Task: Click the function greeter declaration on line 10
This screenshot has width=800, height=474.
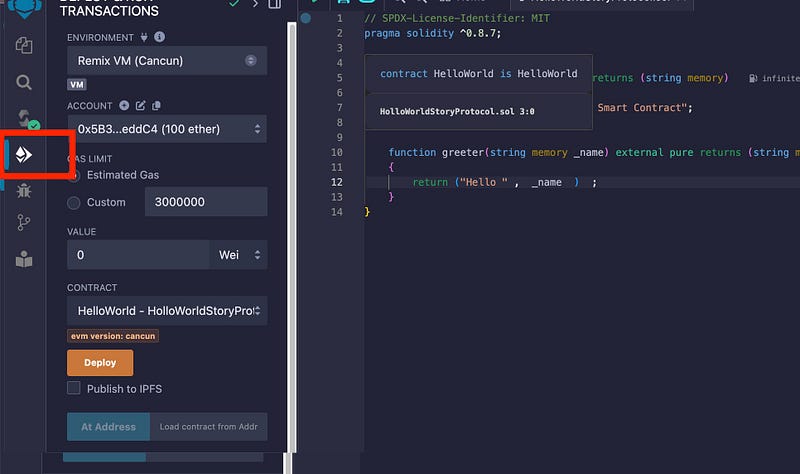Action: pyautogui.click(x=594, y=152)
